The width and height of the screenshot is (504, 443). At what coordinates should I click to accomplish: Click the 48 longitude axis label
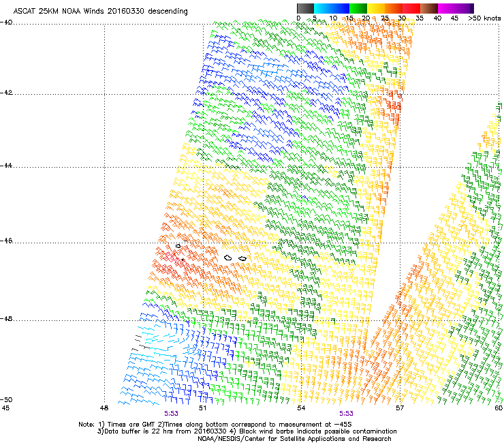pos(104,408)
